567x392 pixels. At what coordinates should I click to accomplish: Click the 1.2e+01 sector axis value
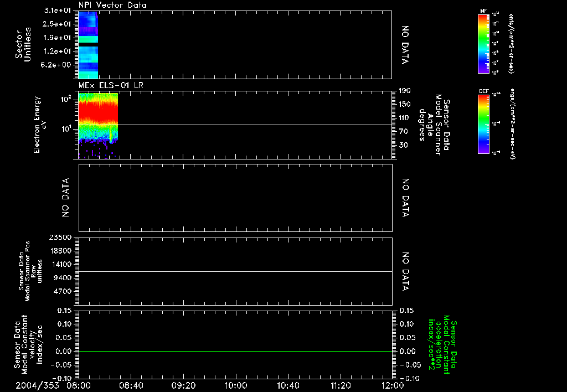[x=56, y=51]
